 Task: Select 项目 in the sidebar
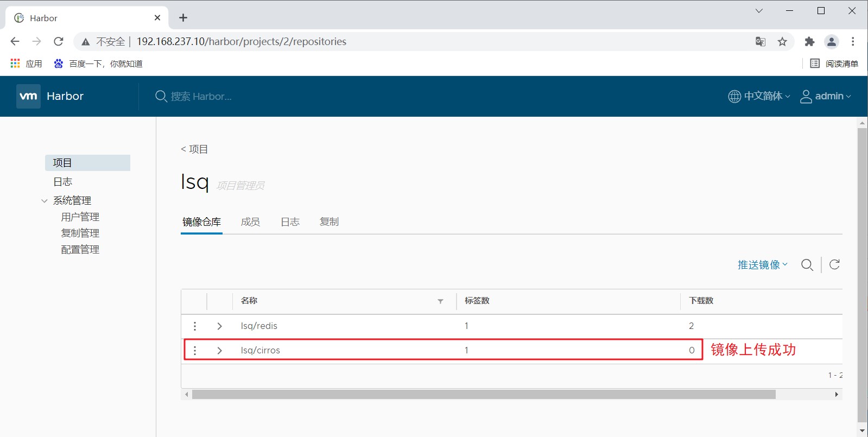pyautogui.click(x=87, y=163)
